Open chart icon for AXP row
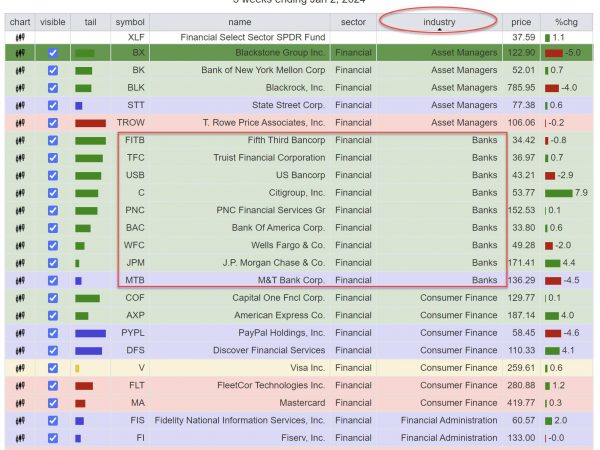Viewport: 600px width, 450px height. coord(20,316)
